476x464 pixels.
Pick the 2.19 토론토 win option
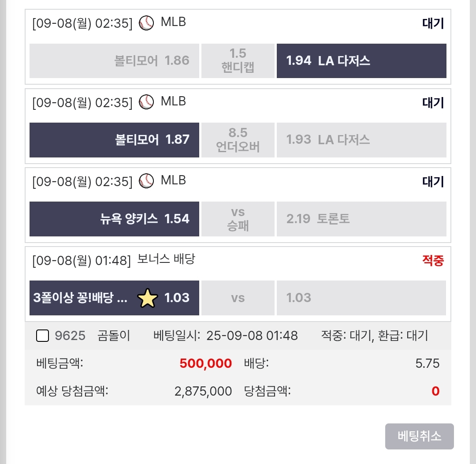(361, 219)
